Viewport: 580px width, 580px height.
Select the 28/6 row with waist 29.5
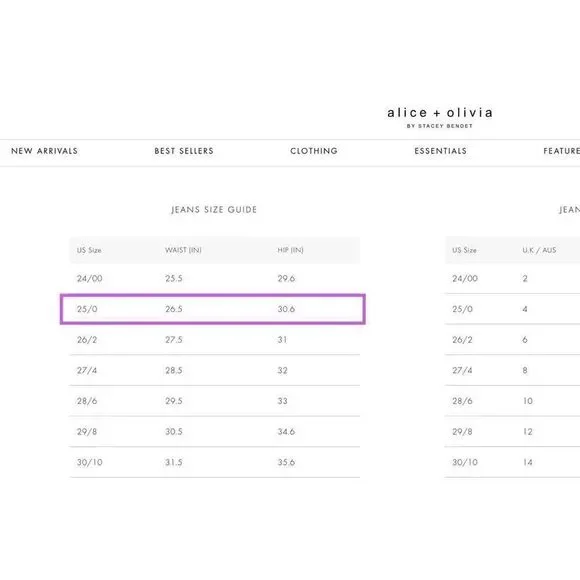coord(215,401)
